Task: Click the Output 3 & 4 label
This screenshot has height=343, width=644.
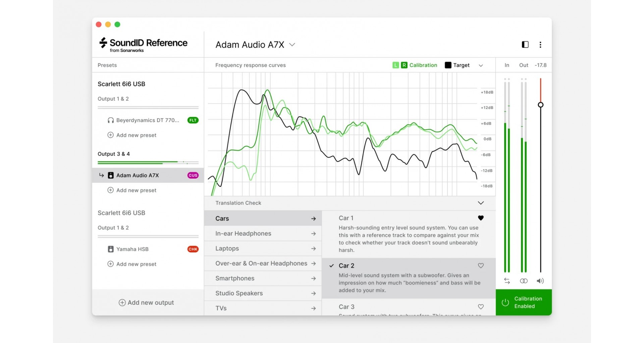Action: coord(114,154)
